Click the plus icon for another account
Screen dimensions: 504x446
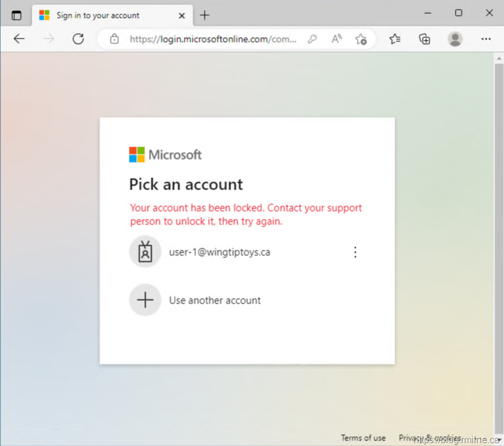(x=145, y=300)
